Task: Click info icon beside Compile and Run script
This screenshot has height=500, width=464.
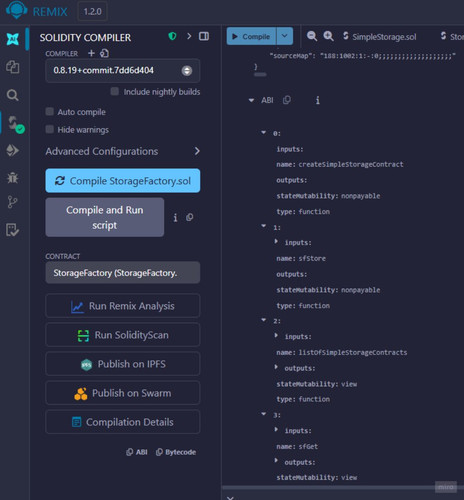Action: [x=175, y=218]
